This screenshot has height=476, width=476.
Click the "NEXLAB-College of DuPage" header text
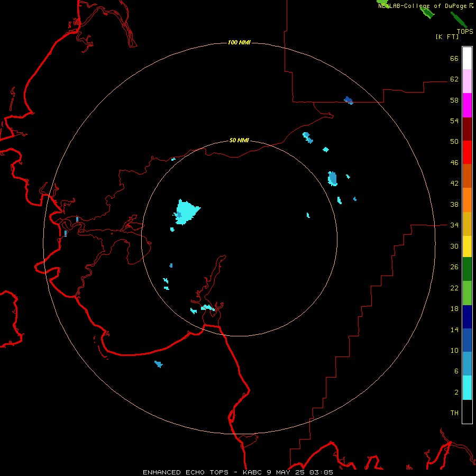click(x=423, y=6)
